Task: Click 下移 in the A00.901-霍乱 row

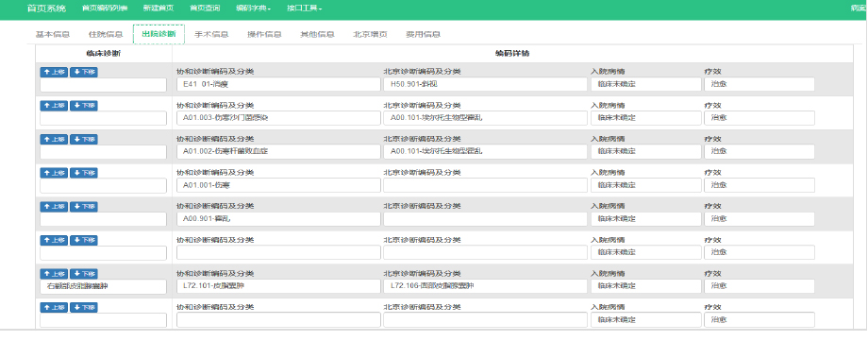Action: coord(84,207)
